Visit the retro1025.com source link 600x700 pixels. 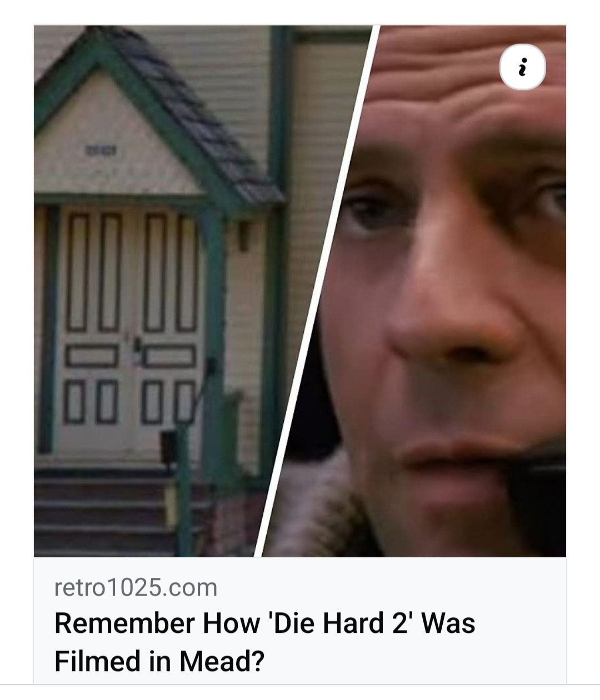pyautogui.click(x=136, y=587)
